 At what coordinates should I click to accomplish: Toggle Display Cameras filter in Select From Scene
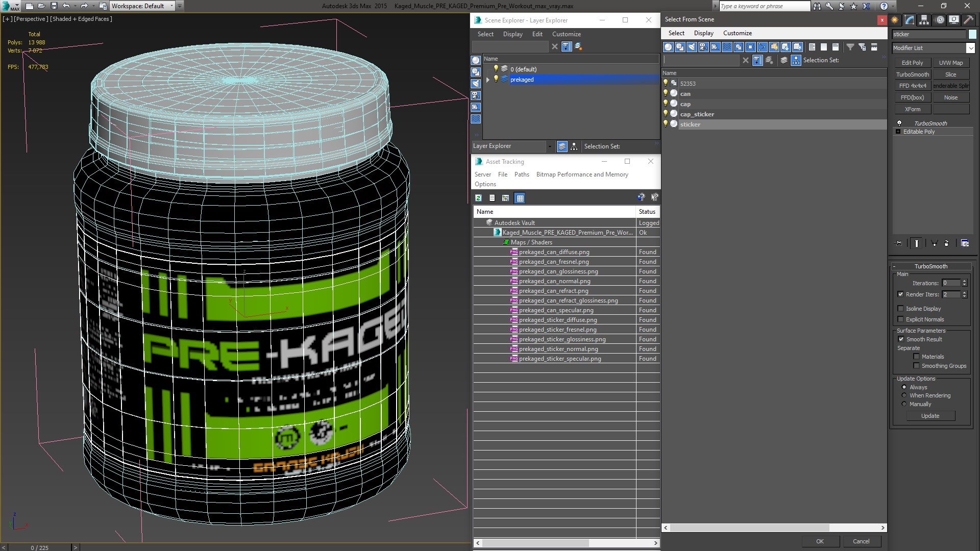click(x=703, y=47)
